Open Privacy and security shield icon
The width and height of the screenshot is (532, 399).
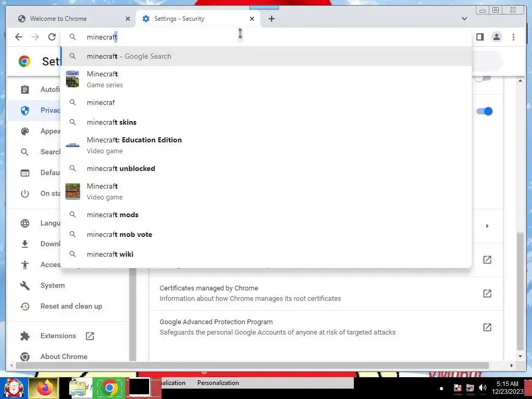[x=25, y=110]
